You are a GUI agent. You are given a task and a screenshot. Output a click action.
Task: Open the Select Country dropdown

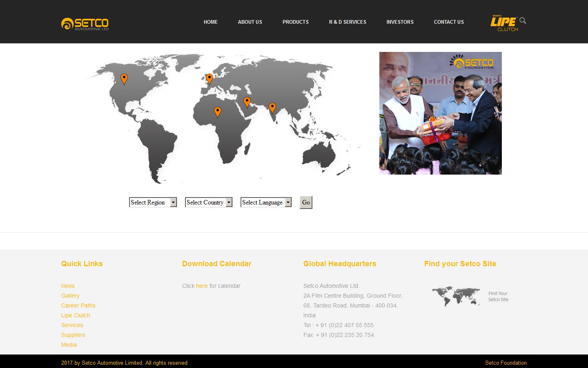click(208, 202)
